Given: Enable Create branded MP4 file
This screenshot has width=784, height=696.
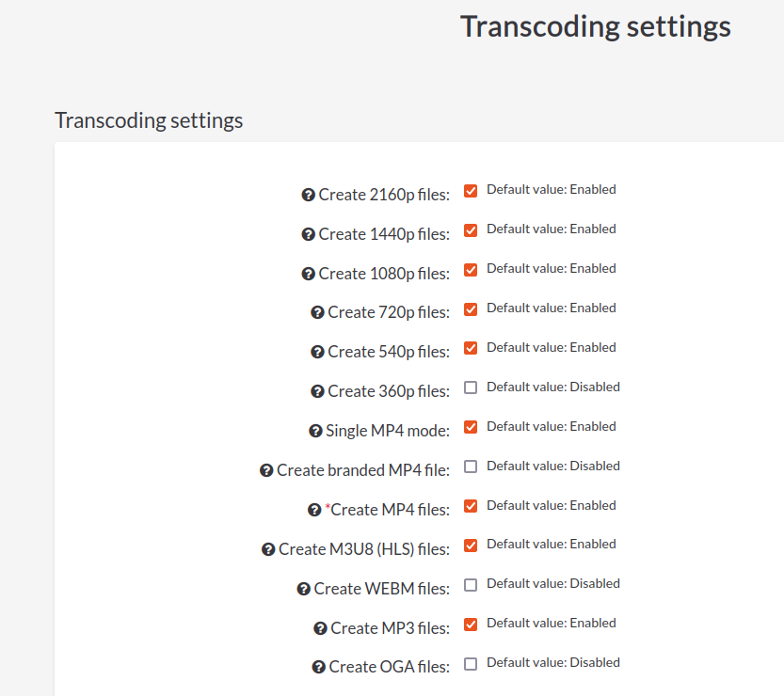Looking at the screenshot, I should click(x=470, y=466).
